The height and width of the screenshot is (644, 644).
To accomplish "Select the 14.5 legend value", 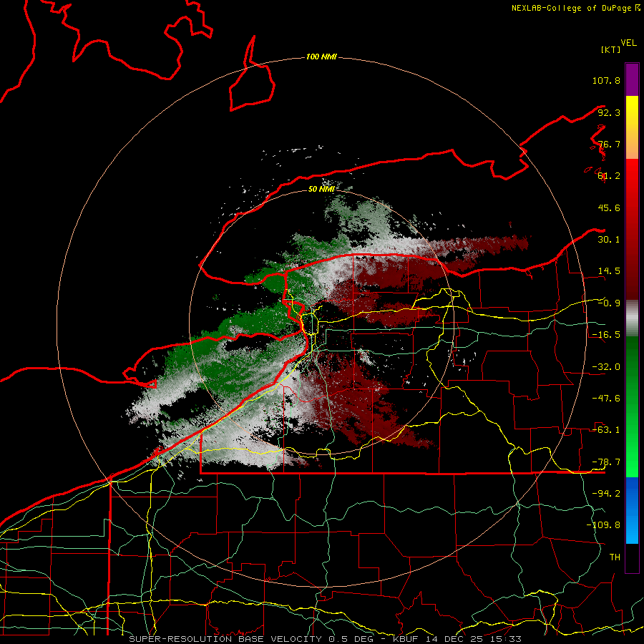I will (609, 271).
